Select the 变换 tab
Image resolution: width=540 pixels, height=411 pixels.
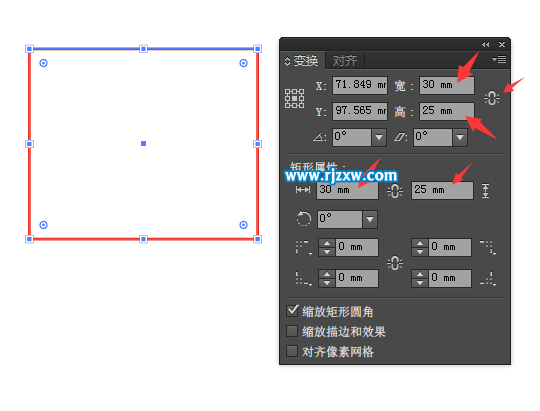click(303, 61)
